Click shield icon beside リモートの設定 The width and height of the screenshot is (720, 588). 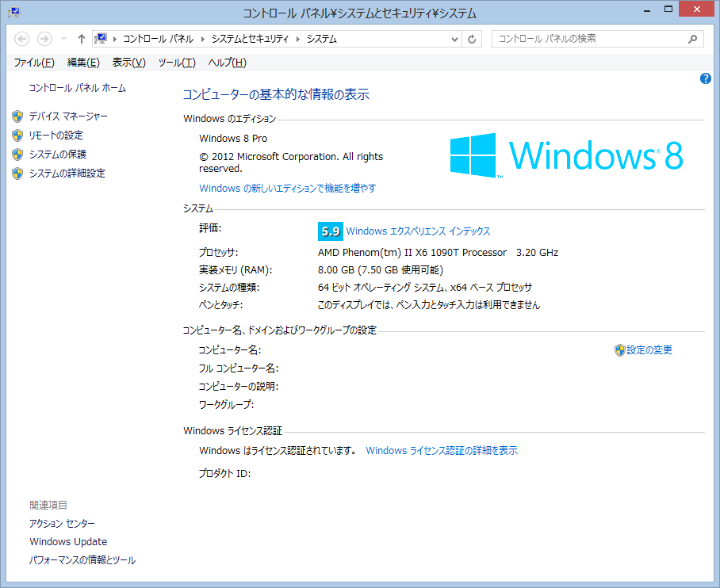click(17, 136)
